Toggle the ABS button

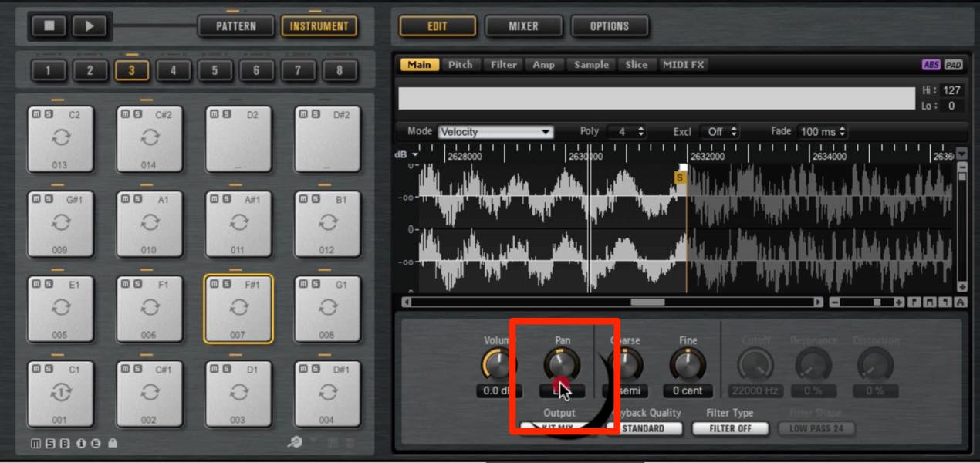point(931,65)
